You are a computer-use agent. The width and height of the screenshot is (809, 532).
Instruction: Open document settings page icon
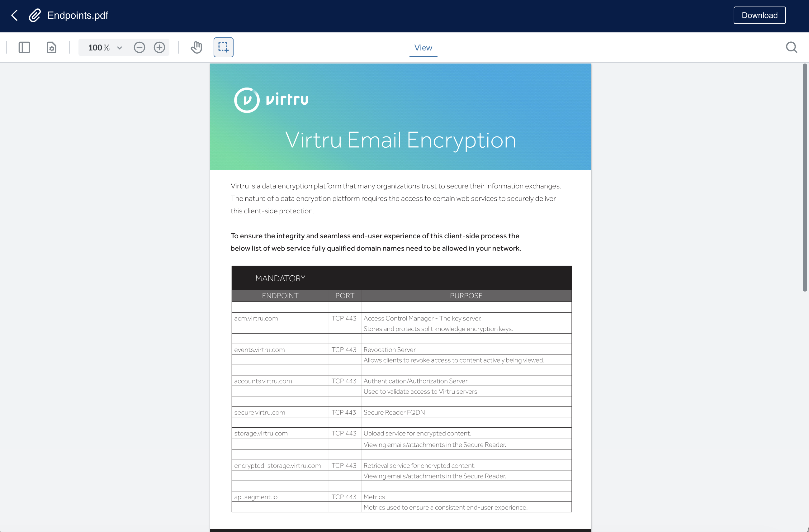(x=51, y=47)
